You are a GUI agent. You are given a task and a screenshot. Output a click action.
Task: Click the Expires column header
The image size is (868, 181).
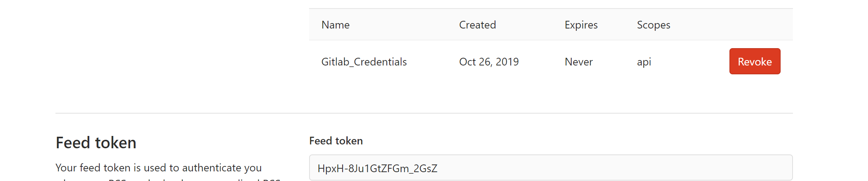[x=581, y=25]
